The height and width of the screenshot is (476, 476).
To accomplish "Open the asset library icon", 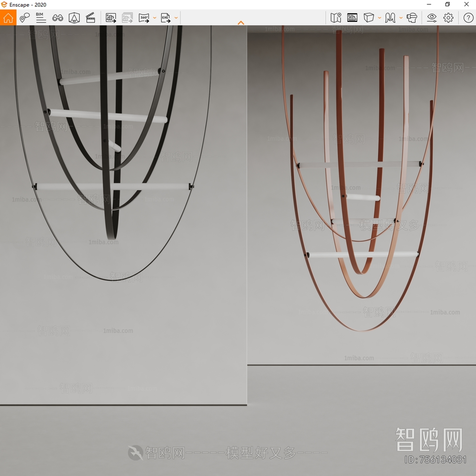I will pyautogui.click(x=352, y=18).
